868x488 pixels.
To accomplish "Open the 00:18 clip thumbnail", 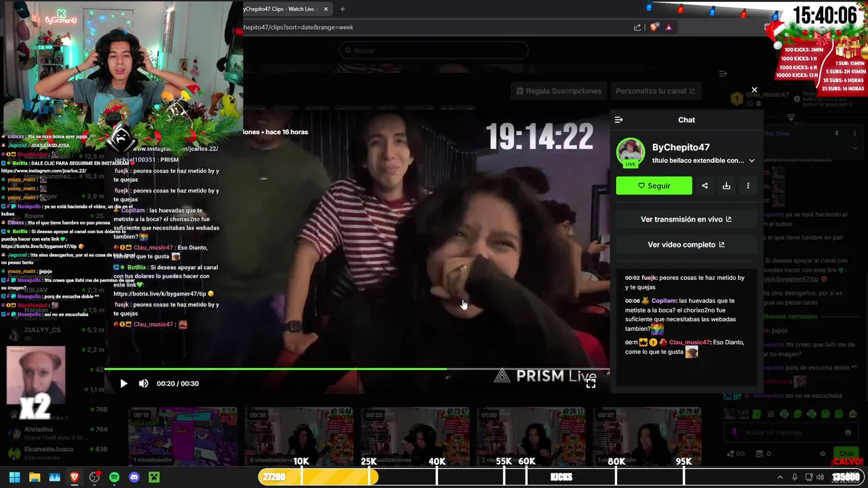I will tap(183, 436).
